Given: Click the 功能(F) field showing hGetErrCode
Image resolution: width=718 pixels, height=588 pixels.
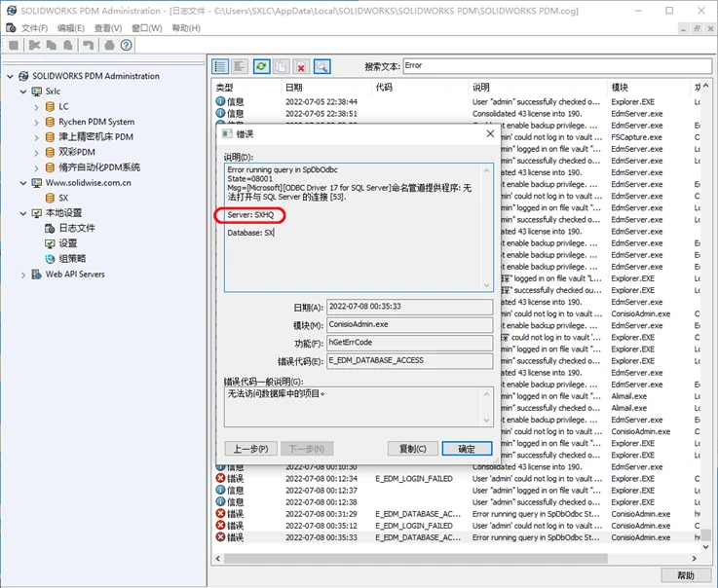Looking at the screenshot, I should pyautogui.click(x=410, y=343).
